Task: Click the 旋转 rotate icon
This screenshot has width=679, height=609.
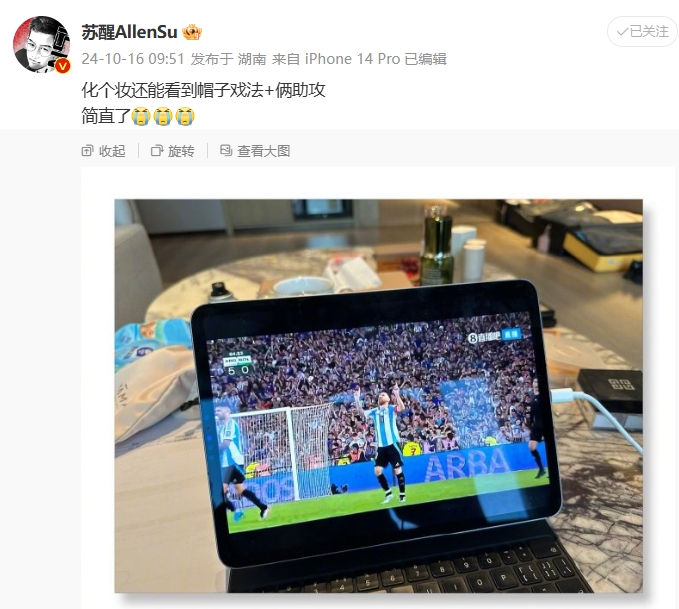Action: coord(157,151)
